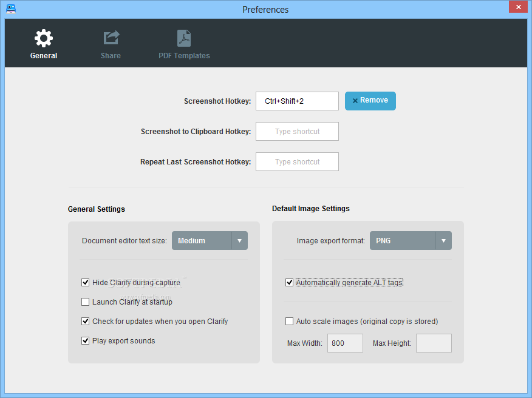Image resolution: width=532 pixels, height=398 pixels.
Task: Click the empty Max Height field
Action: pos(434,343)
